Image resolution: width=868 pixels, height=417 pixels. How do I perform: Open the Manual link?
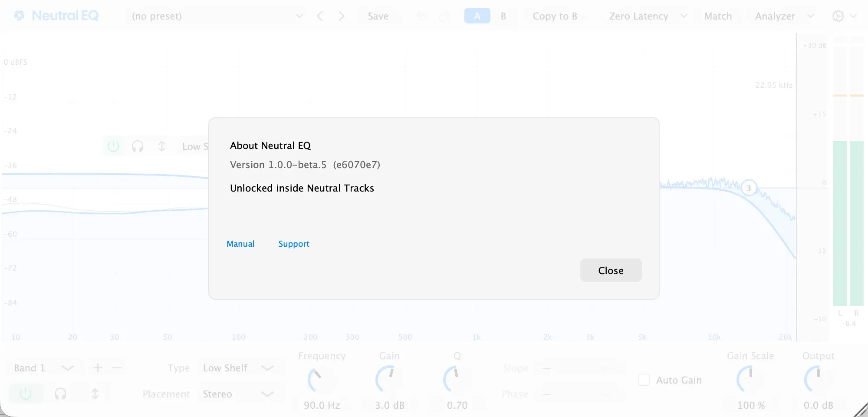coord(240,244)
